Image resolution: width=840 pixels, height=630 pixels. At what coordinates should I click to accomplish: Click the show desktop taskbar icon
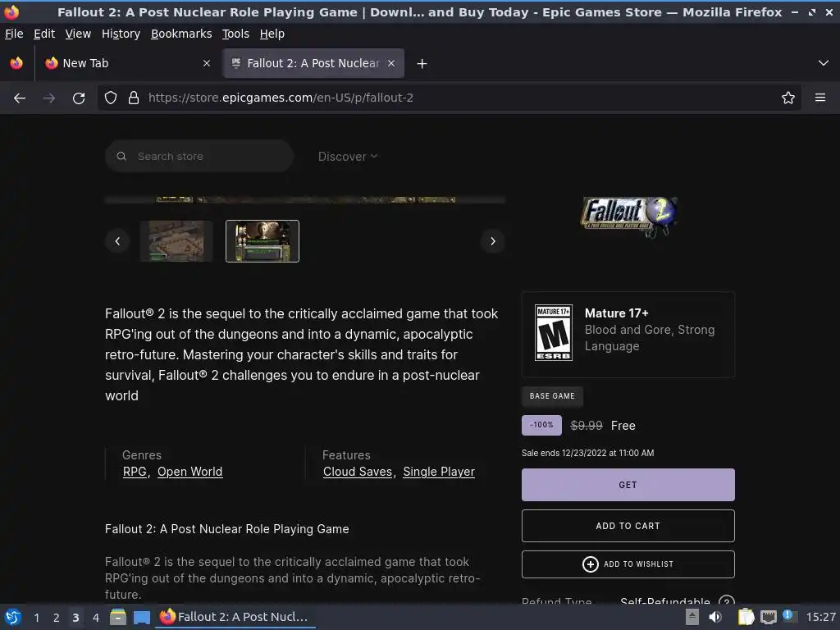(x=141, y=618)
